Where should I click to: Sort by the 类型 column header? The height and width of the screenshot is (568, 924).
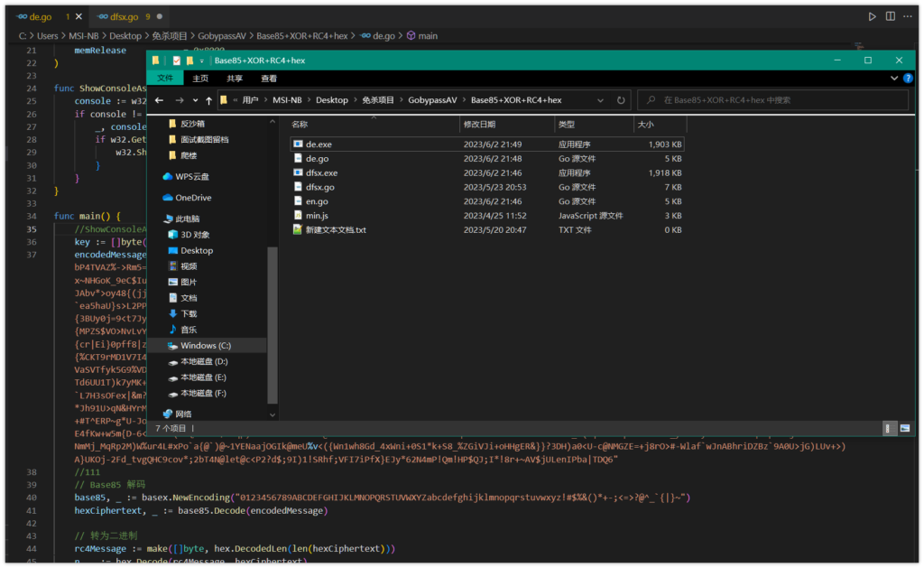tap(594, 125)
